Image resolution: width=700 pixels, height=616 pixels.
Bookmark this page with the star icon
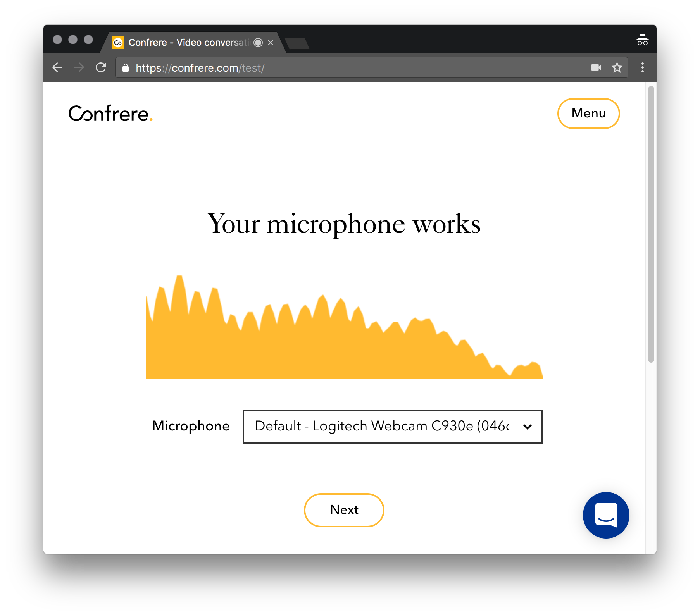[617, 67]
